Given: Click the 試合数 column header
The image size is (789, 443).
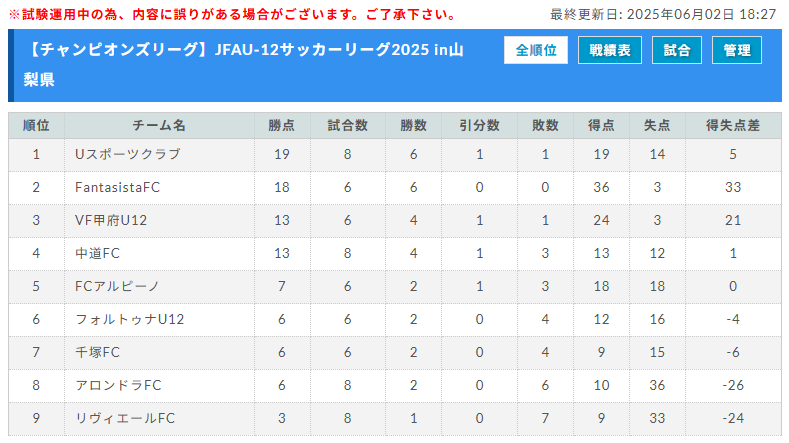Looking at the screenshot, I should 347,126.
